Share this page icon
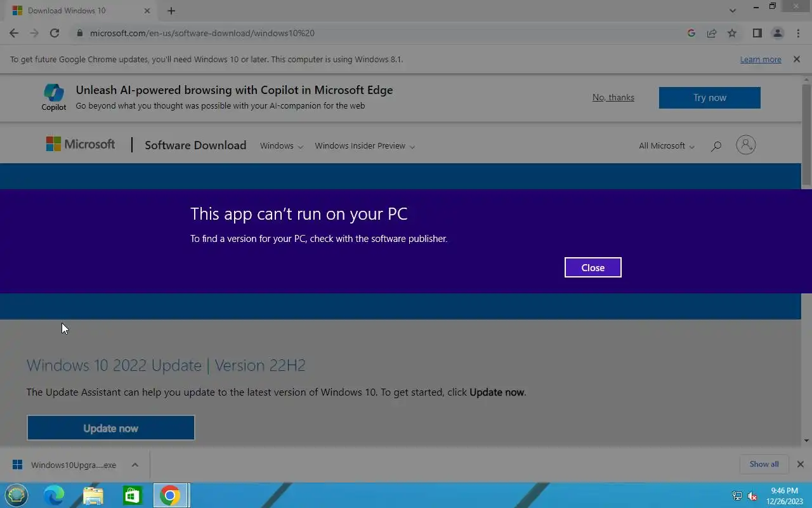 tap(712, 33)
